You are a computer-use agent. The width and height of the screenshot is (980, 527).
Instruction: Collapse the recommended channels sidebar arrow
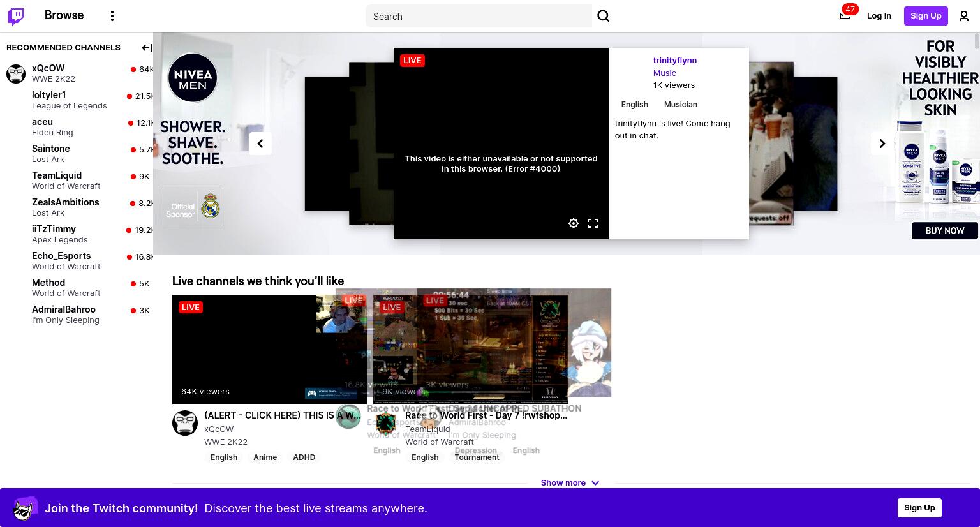point(146,48)
